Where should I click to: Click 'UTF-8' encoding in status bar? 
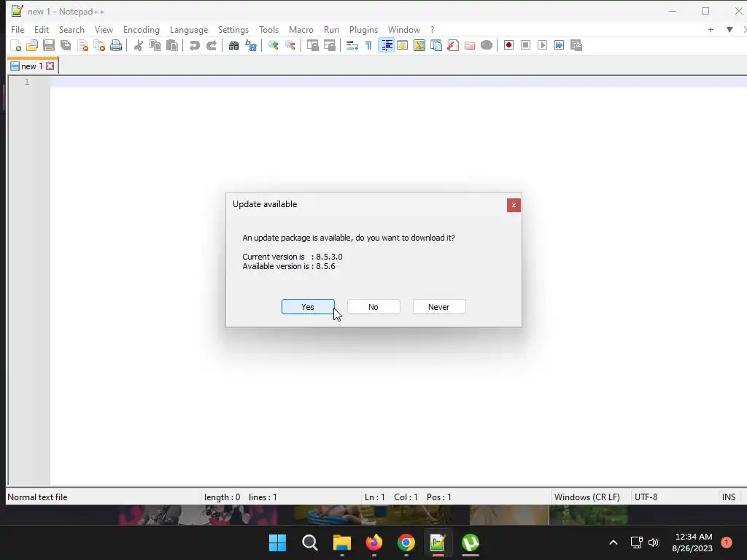point(646,497)
